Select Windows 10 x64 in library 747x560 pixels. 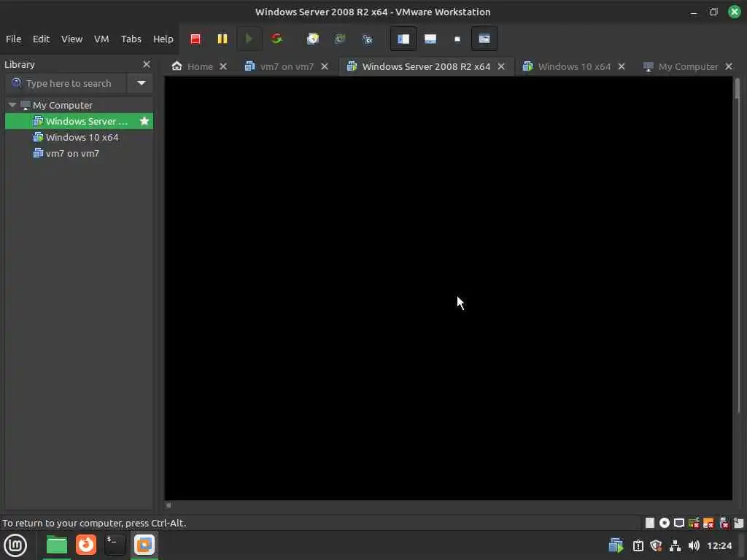pyautogui.click(x=79, y=138)
